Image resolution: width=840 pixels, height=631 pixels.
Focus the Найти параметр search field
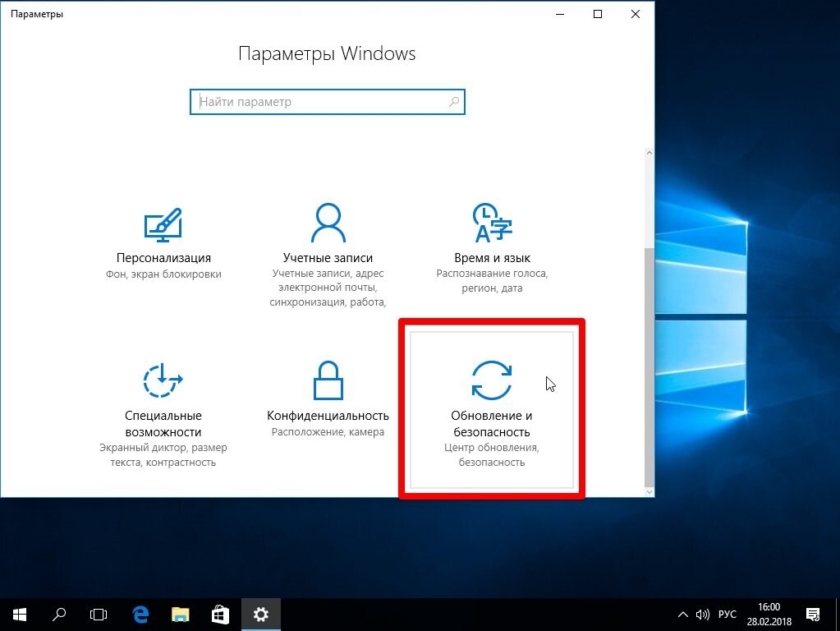click(328, 102)
